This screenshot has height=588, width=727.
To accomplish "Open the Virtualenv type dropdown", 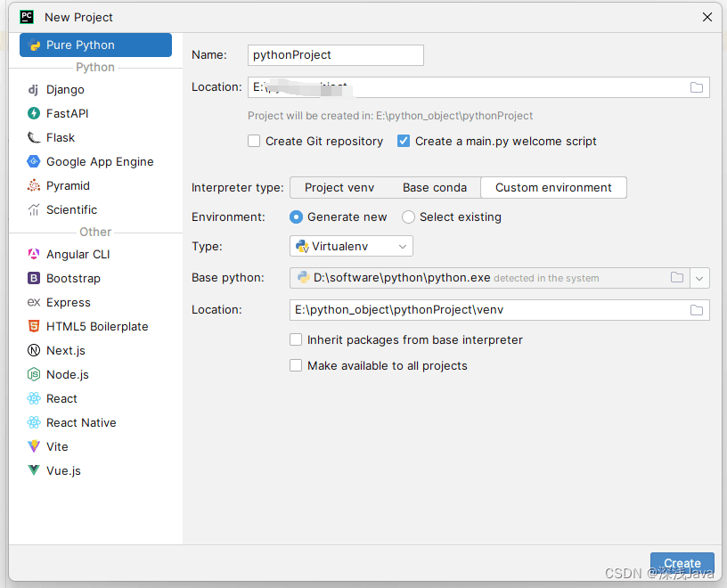I will 351,246.
